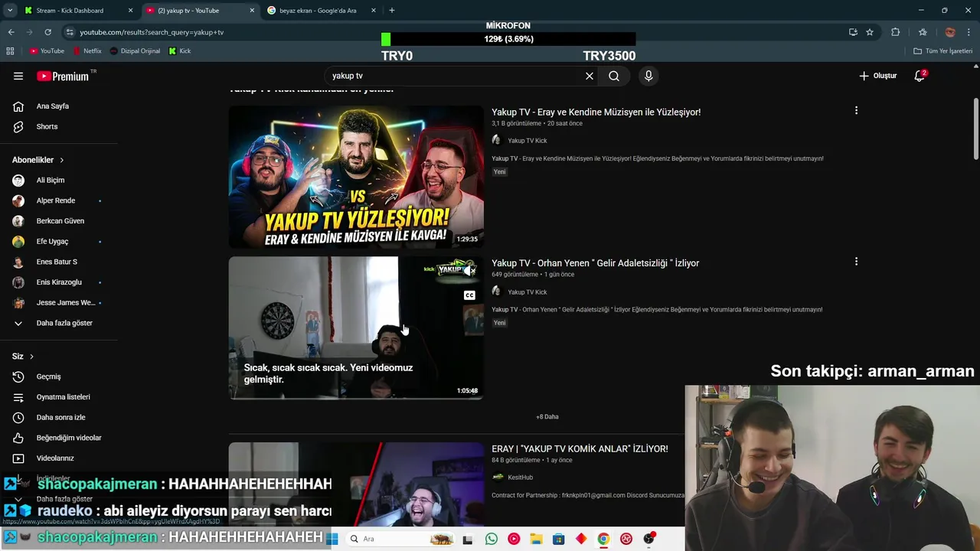Open the YouTube guide hamburger menu

[18, 76]
